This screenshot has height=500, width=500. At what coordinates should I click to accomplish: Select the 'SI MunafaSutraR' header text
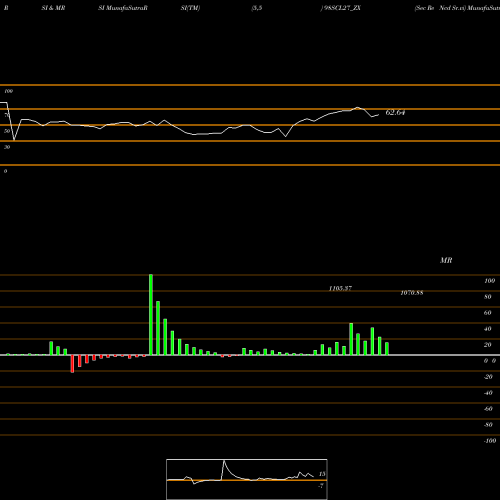(x=123, y=8)
